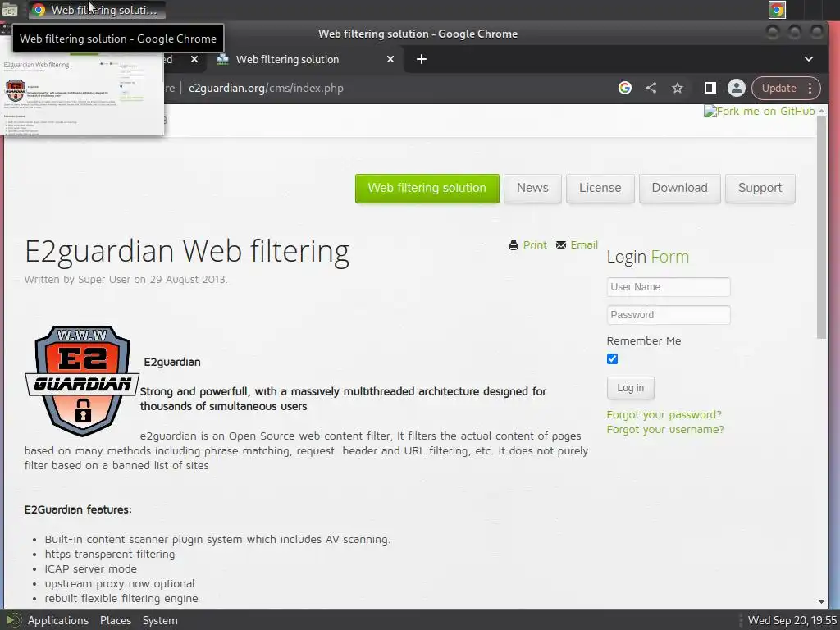
Task: Open the Applications menu
Action: (x=58, y=620)
